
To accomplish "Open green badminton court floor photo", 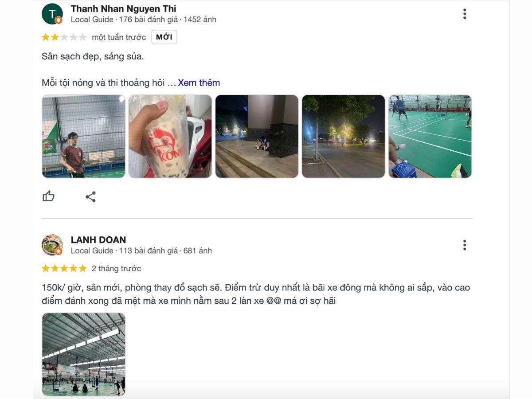I will pyautogui.click(x=430, y=137).
